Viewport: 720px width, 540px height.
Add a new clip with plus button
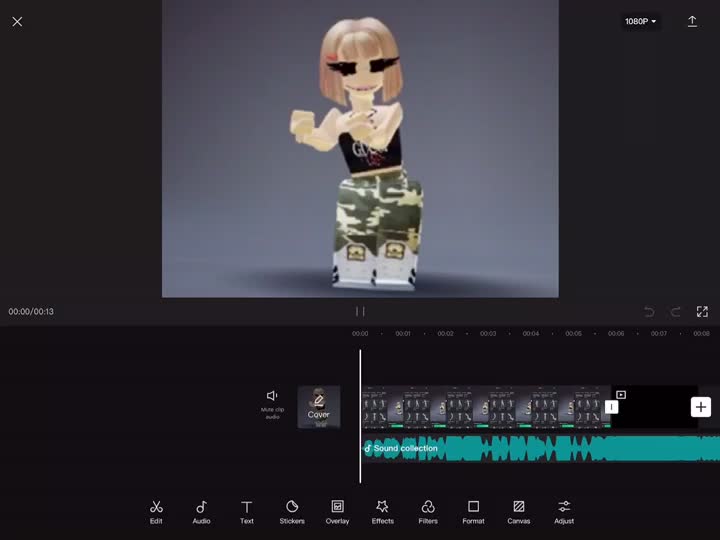[x=701, y=407]
